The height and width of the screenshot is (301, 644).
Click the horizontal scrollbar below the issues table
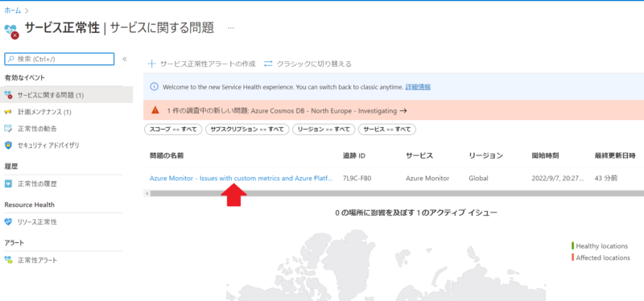(394, 193)
